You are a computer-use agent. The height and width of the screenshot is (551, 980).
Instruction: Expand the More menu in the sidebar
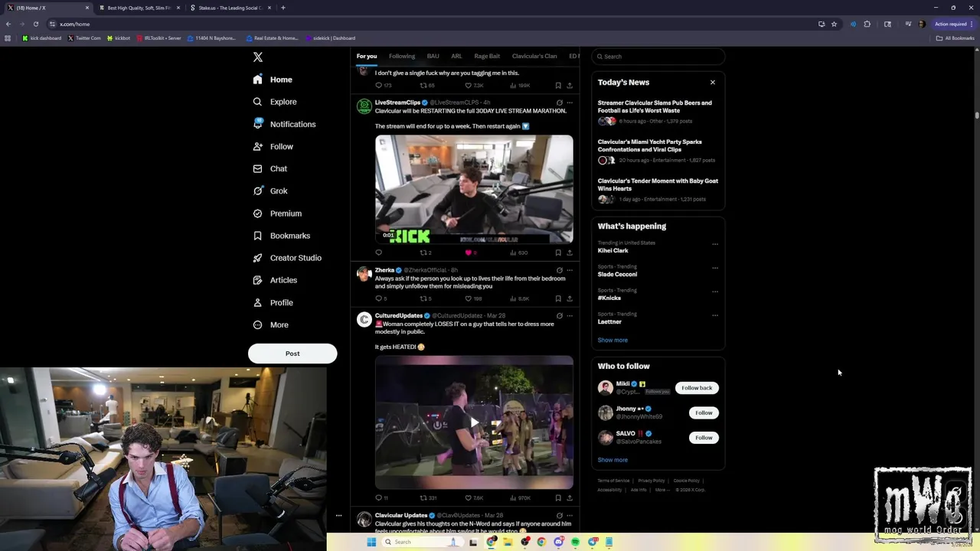pyautogui.click(x=271, y=324)
